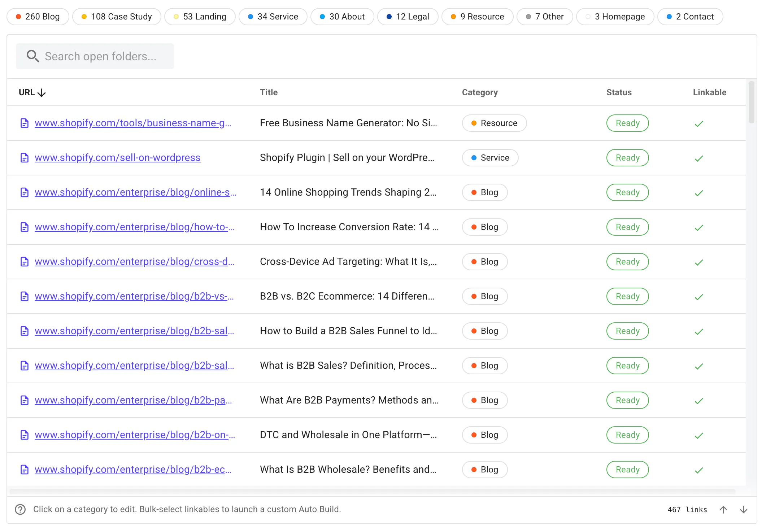The image size is (766, 532).
Task: Filter by 30 About chip
Action: [342, 17]
